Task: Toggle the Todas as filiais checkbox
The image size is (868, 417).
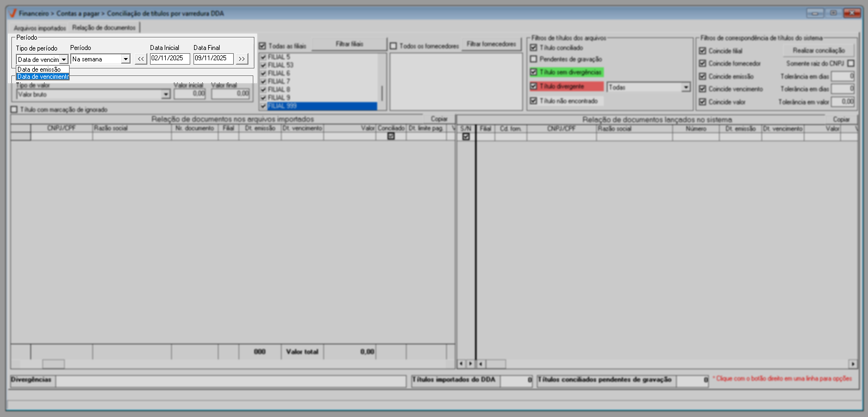Action: pos(263,46)
